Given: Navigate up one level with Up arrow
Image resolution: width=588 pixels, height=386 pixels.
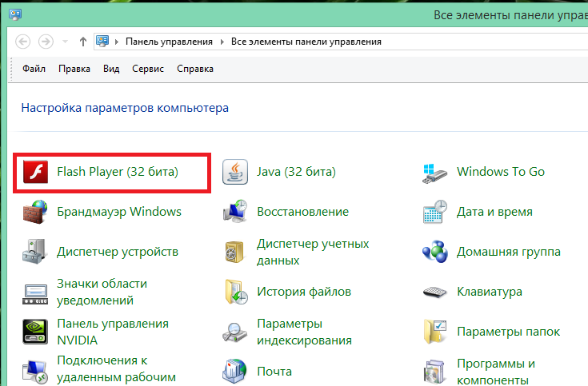Looking at the screenshot, I should (83, 42).
